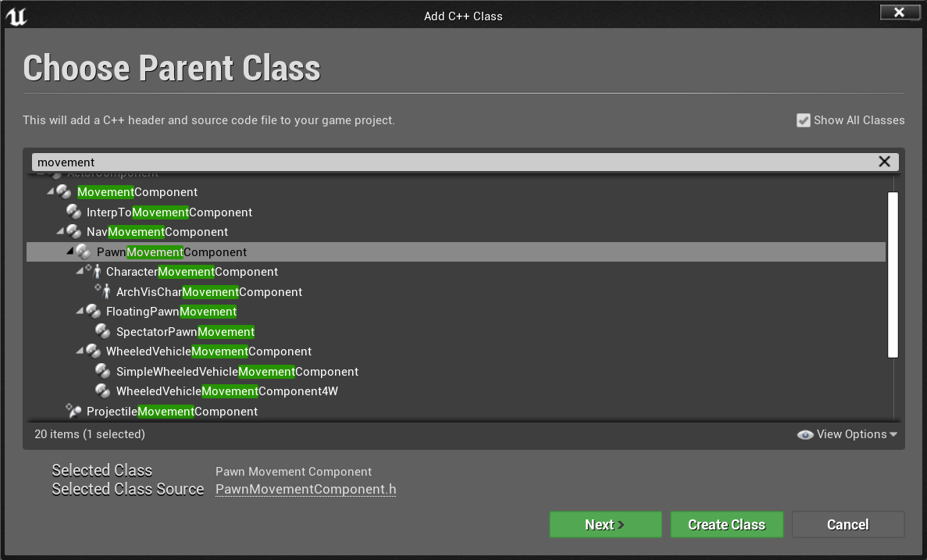Toggle the Show All Classes checkbox
The height and width of the screenshot is (560, 927).
[803, 120]
